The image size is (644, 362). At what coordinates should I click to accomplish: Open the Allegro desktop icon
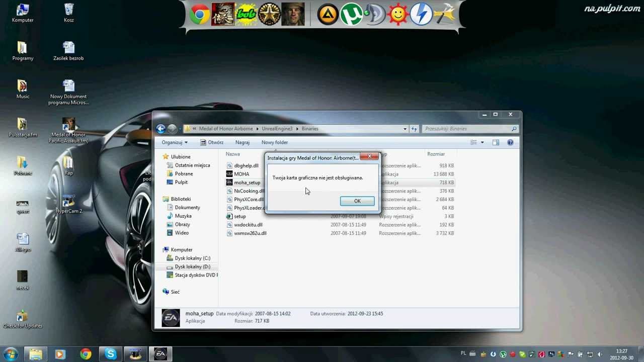[x=23, y=242]
